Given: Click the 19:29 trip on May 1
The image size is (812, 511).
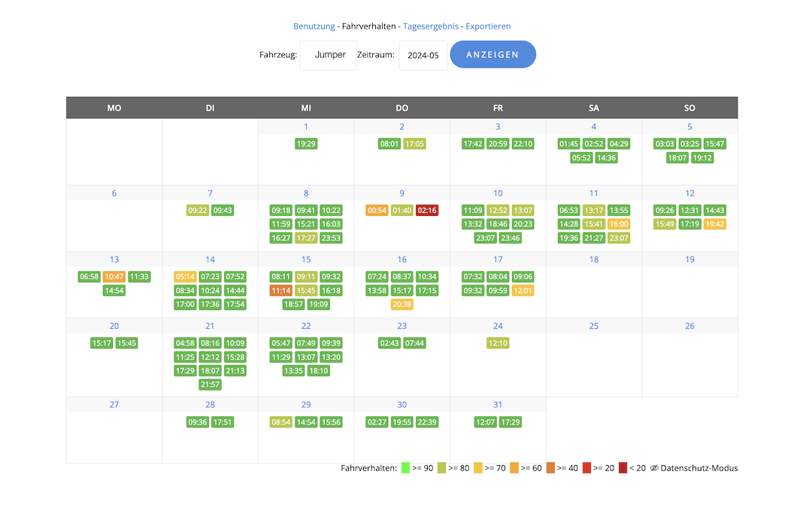Looking at the screenshot, I should tap(306, 144).
